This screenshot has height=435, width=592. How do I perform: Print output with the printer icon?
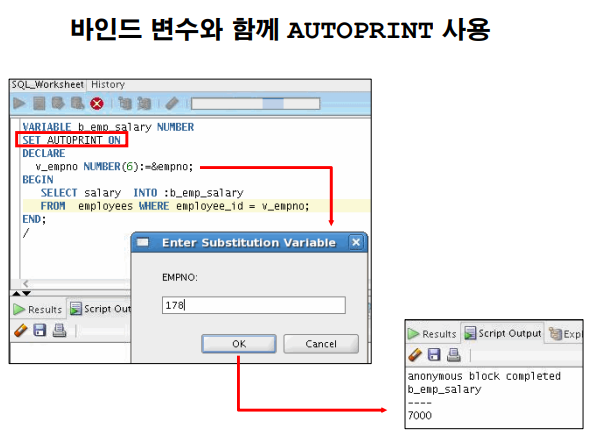pos(59,330)
